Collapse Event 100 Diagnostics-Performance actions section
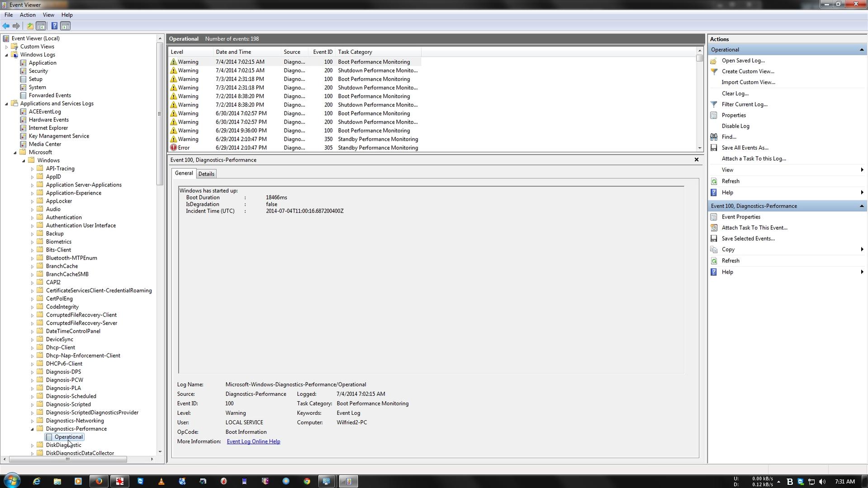This screenshot has width=868, height=488. [861, 206]
